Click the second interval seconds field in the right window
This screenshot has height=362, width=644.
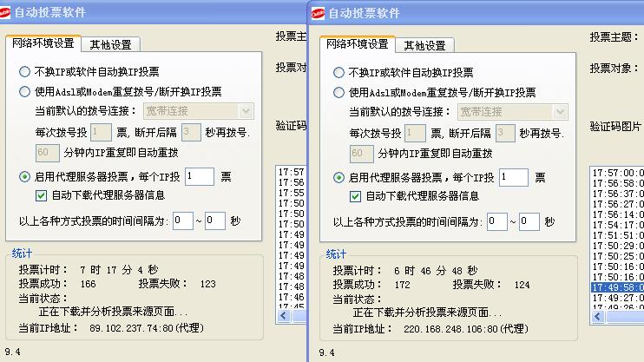[529, 221]
